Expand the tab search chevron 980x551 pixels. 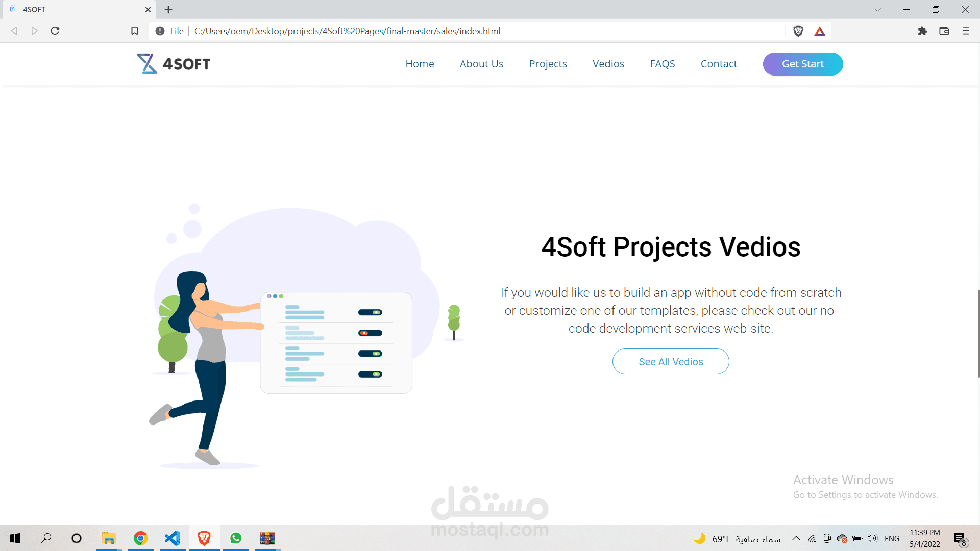(x=877, y=9)
